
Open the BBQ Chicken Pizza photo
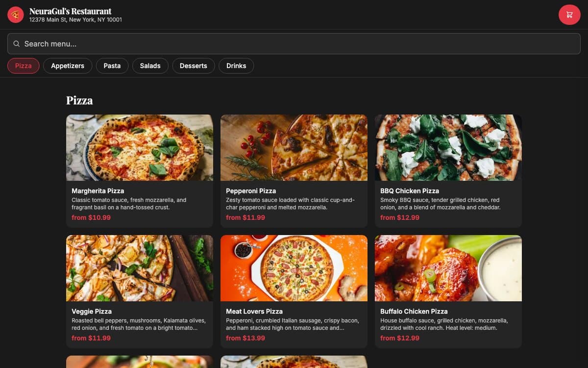[448, 148]
